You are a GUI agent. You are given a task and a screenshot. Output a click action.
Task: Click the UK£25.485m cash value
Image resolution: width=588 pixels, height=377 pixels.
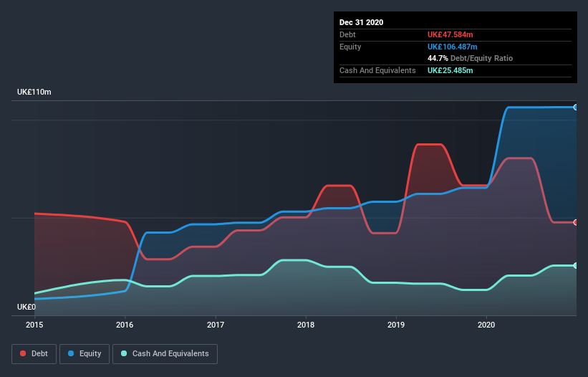point(450,70)
